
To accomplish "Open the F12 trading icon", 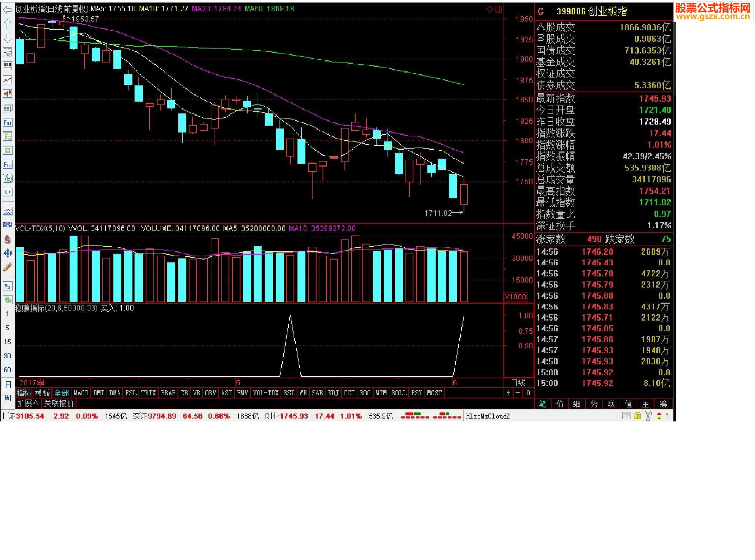I will tap(7, 164).
